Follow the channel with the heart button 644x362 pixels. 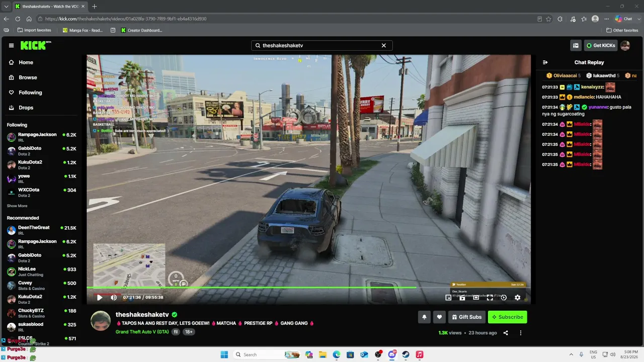(x=439, y=317)
